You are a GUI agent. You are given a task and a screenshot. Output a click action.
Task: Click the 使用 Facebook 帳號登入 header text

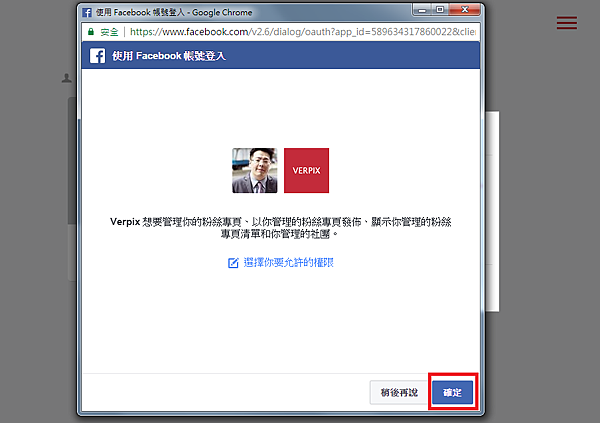point(169,56)
